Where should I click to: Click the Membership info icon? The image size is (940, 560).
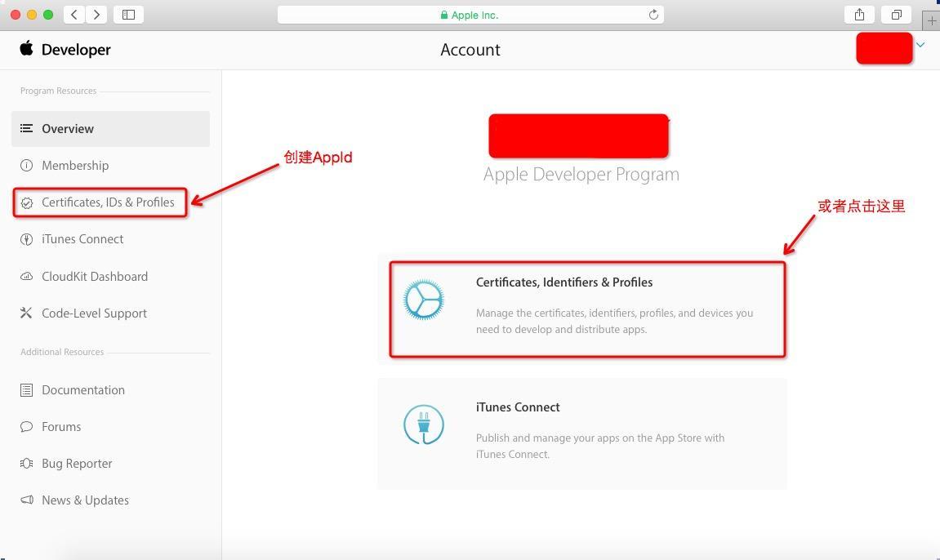(x=26, y=165)
